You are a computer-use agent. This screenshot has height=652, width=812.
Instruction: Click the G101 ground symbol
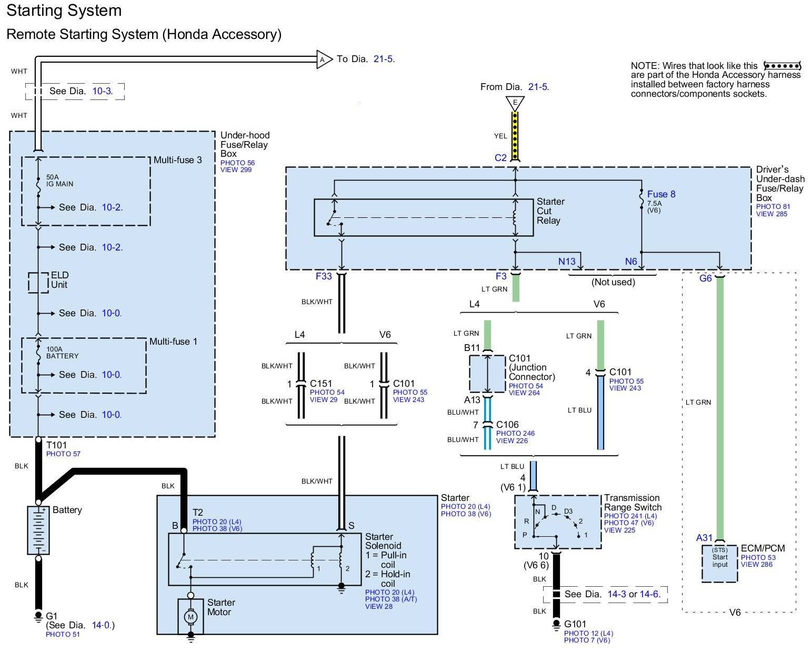point(556,625)
